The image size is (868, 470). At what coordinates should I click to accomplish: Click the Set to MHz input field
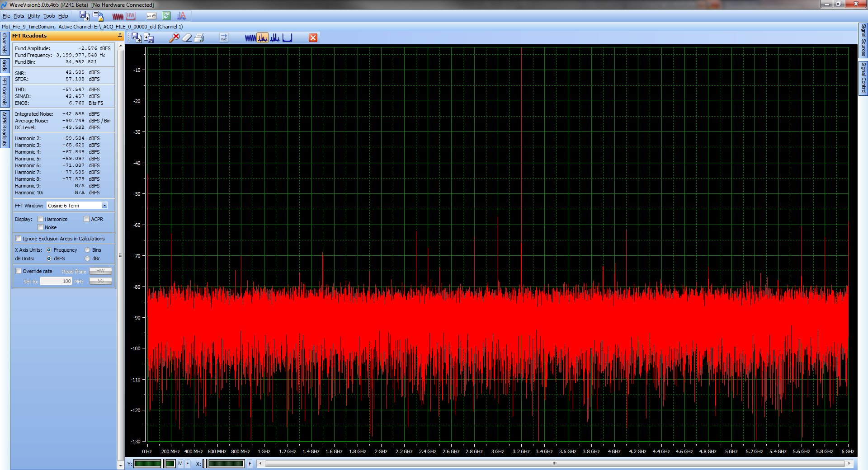56,281
